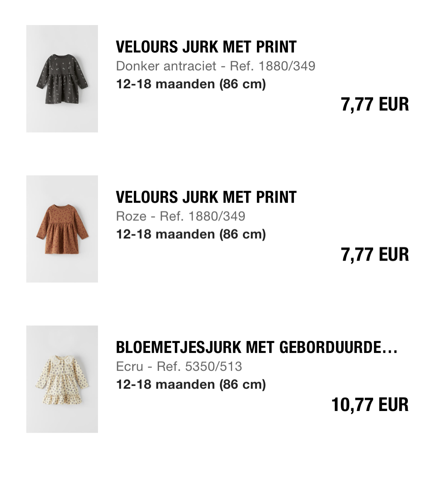Select the size text of the anthracite dress
Image resolution: width=448 pixels, height=479 pixels.
click(191, 84)
